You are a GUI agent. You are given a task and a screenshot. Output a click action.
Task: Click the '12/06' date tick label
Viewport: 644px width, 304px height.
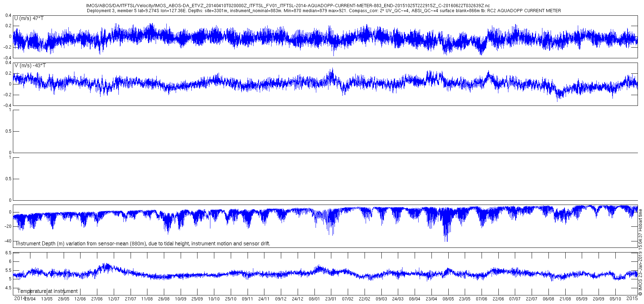pos(80,299)
